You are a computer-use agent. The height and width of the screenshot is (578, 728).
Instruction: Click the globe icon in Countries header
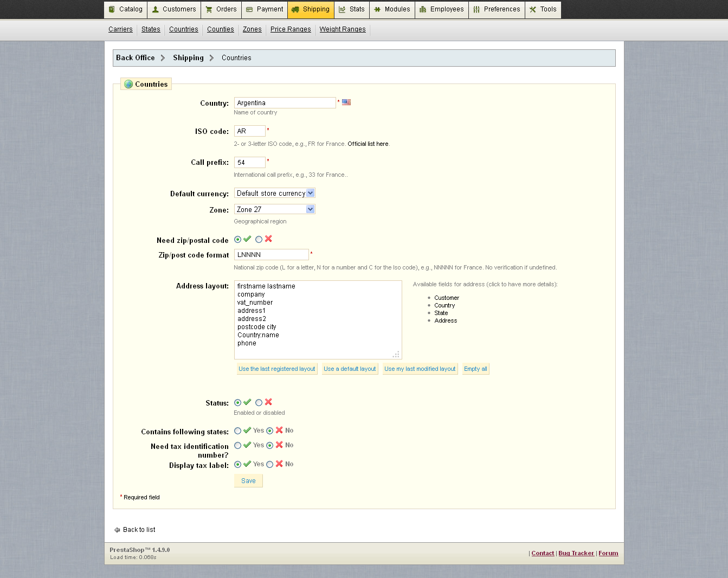(x=128, y=84)
